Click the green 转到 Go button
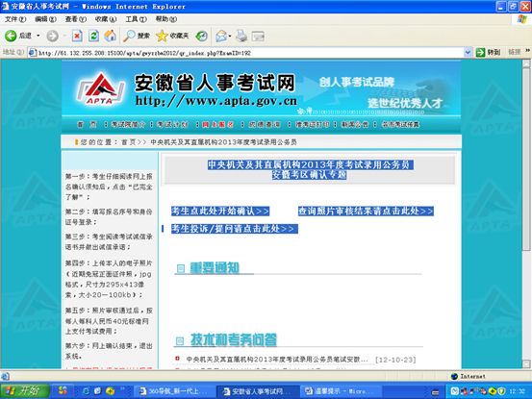The height and width of the screenshot is (399, 532). pyautogui.click(x=489, y=52)
